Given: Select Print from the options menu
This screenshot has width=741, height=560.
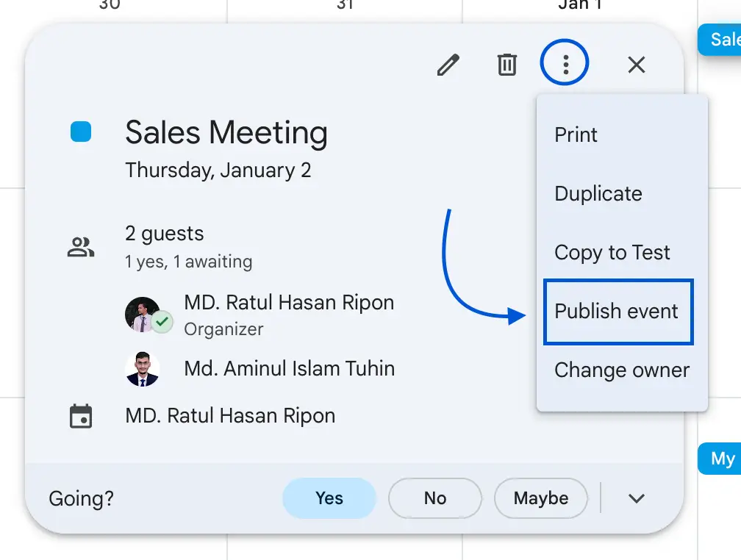Looking at the screenshot, I should click(576, 134).
